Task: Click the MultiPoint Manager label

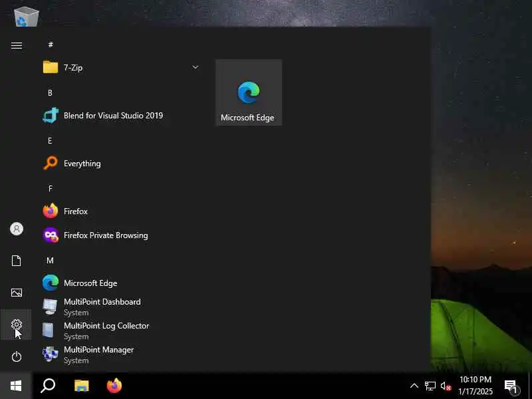Action: click(x=98, y=350)
